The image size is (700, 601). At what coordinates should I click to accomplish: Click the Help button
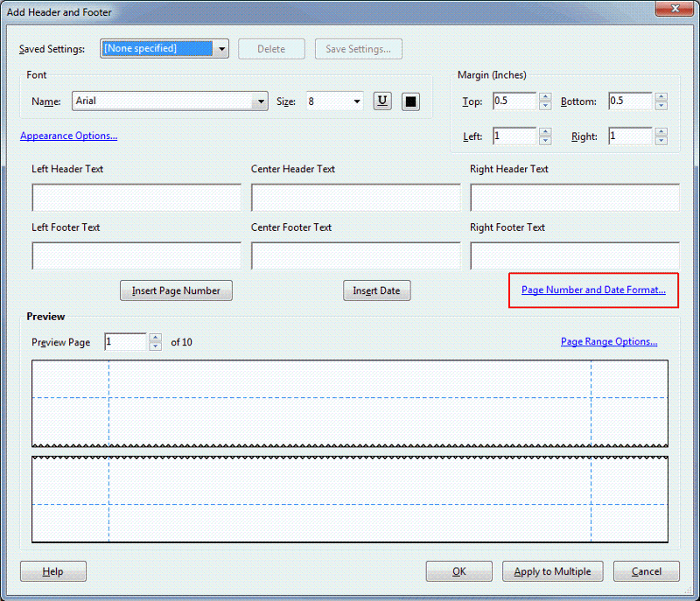[53, 571]
